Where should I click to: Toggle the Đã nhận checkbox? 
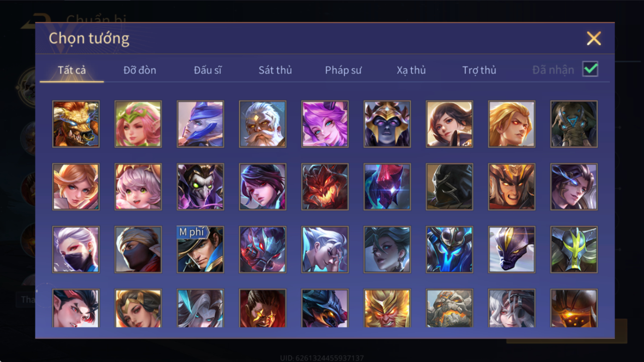[590, 69]
